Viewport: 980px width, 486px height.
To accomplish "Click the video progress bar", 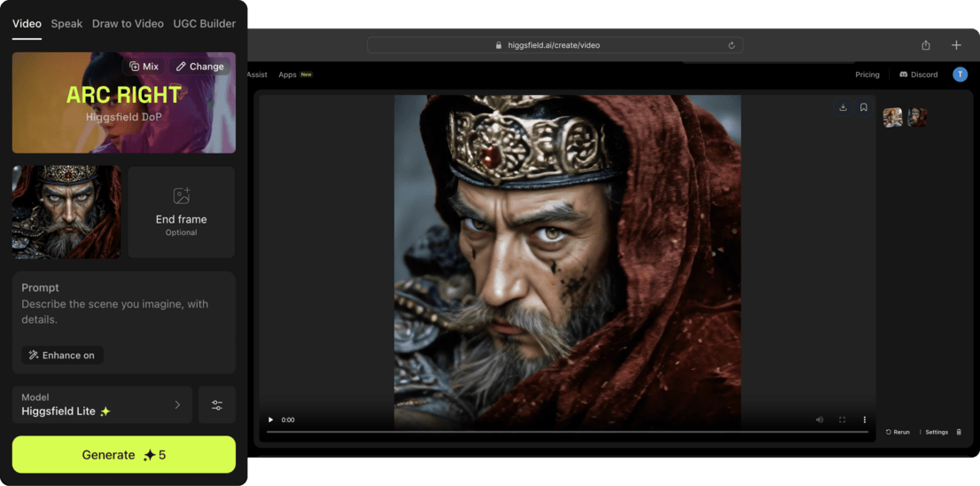I will coord(567,432).
